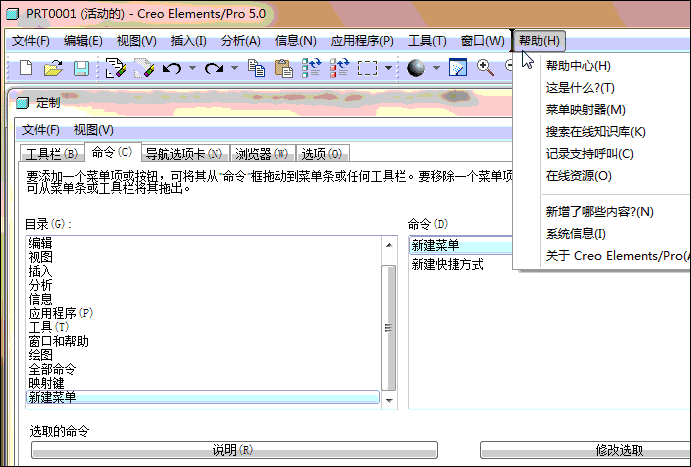This screenshot has width=691, height=467.
Task: Click the dashed rectangle selection icon
Action: pos(368,68)
